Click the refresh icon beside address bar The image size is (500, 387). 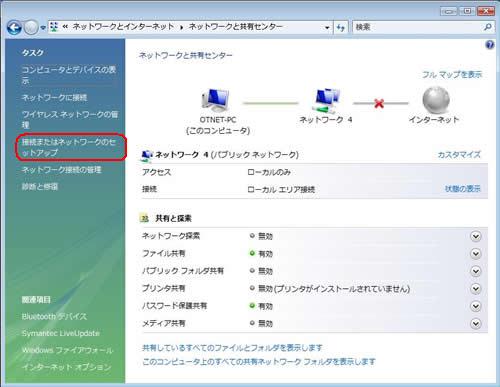click(340, 27)
